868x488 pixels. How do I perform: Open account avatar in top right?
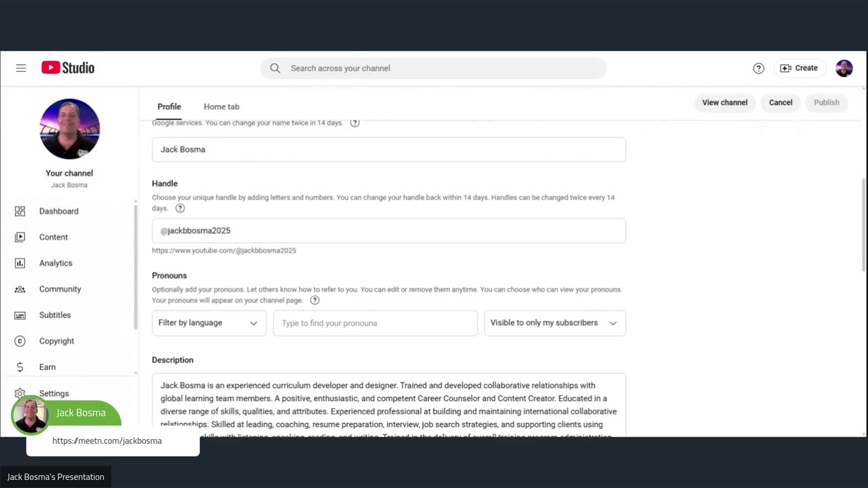click(x=844, y=68)
